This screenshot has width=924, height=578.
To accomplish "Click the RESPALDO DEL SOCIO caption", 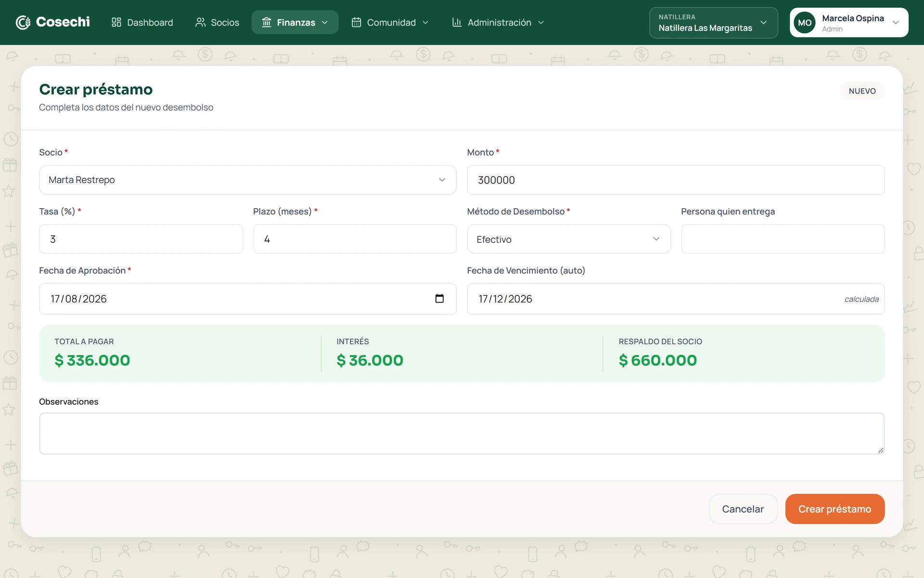I will (660, 342).
